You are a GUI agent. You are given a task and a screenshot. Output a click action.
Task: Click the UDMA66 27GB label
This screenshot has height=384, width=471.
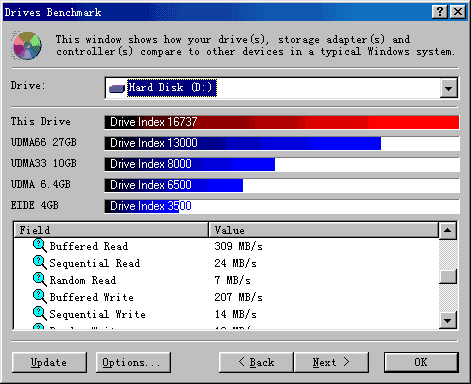44,142
